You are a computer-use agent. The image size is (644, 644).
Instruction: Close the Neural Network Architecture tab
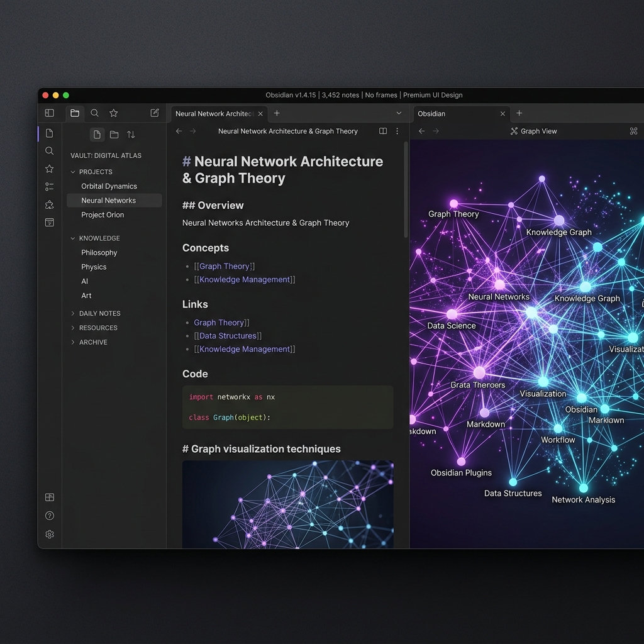[x=260, y=114]
